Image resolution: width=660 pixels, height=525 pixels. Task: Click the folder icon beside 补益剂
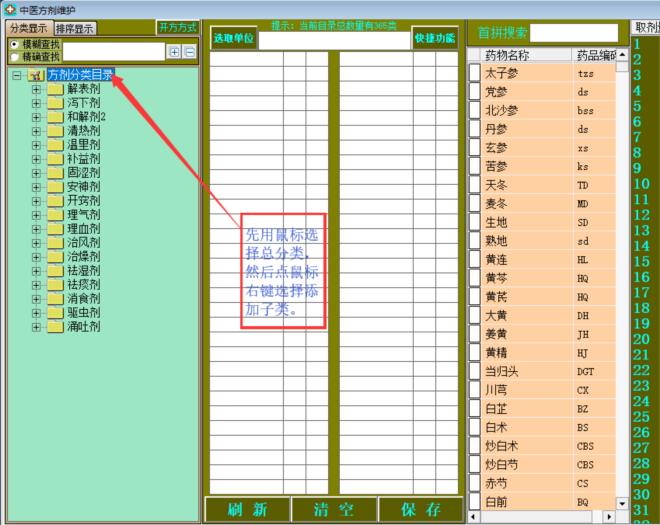tap(54, 158)
